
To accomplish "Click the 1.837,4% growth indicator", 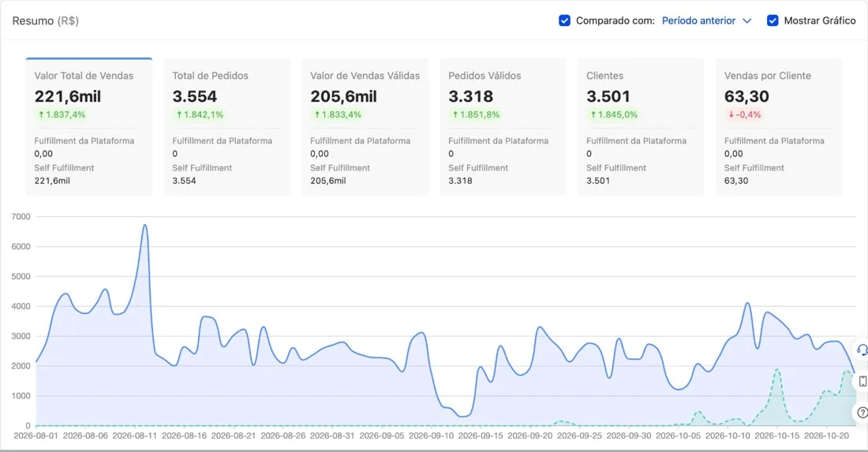I will point(62,114).
